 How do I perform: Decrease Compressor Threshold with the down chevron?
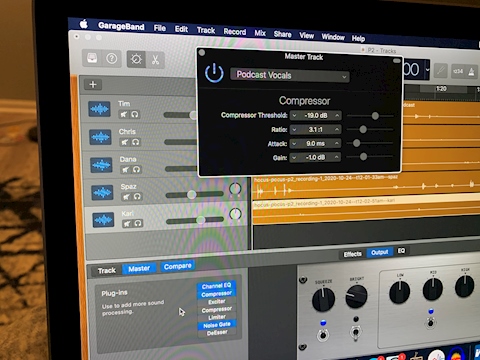coord(294,115)
